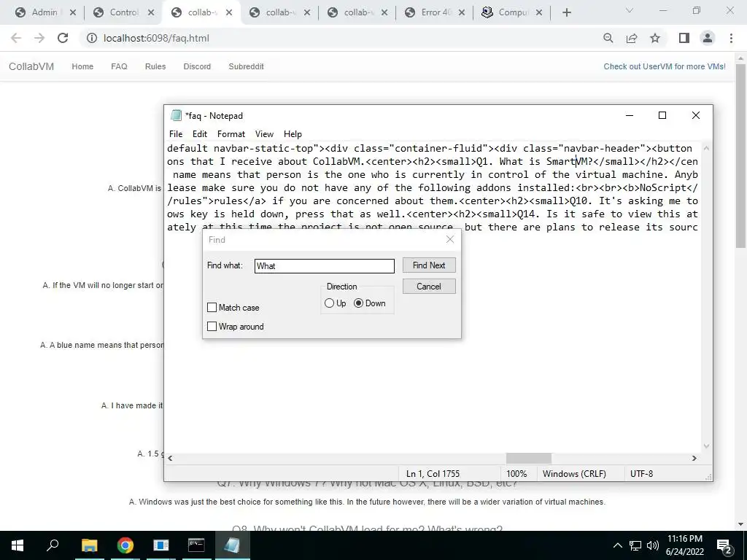Open Notepad's Help menu
The width and height of the screenshot is (747, 560).
pos(293,134)
